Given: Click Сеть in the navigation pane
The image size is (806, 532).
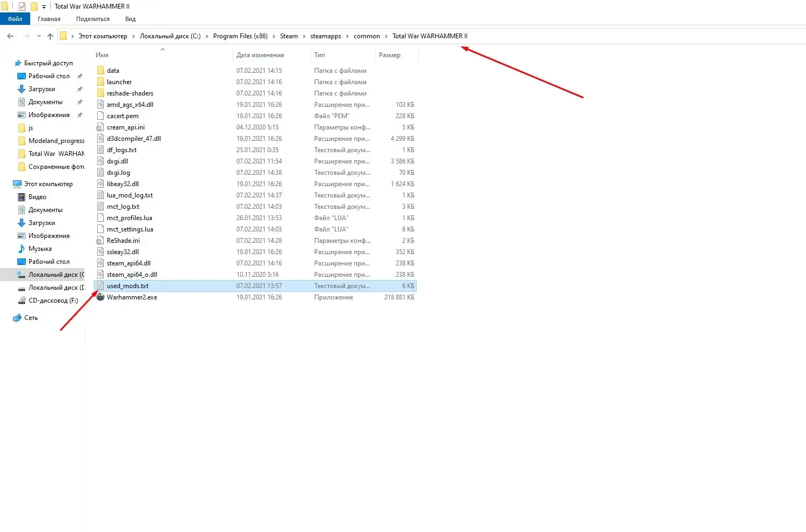Looking at the screenshot, I should pos(31,318).
